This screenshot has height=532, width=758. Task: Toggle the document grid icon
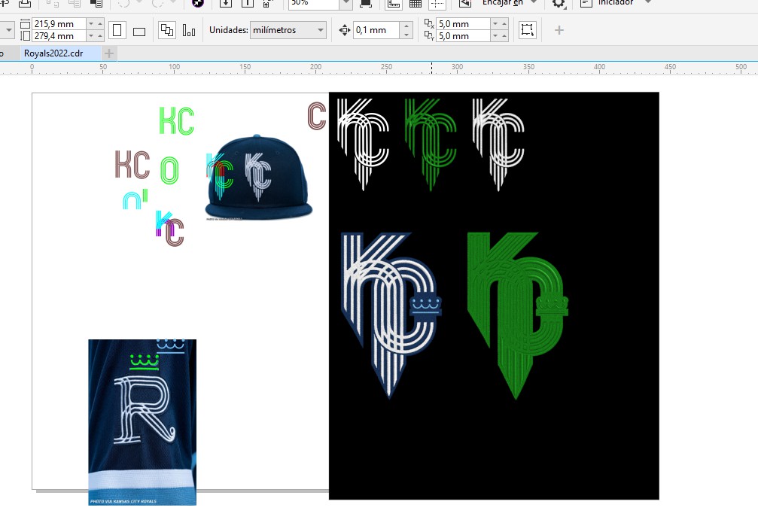click(416, 3)
